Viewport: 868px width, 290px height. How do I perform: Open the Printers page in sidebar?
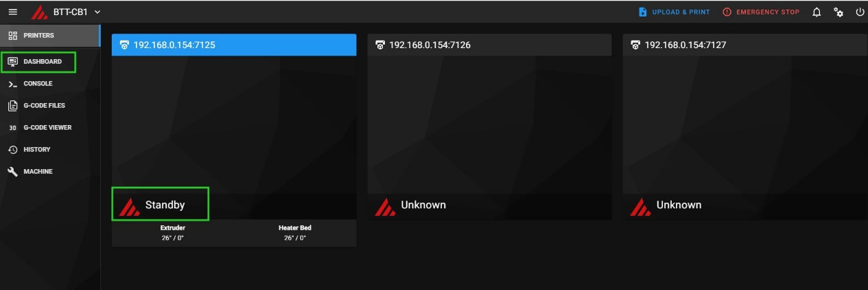click(x=38, y=35)
